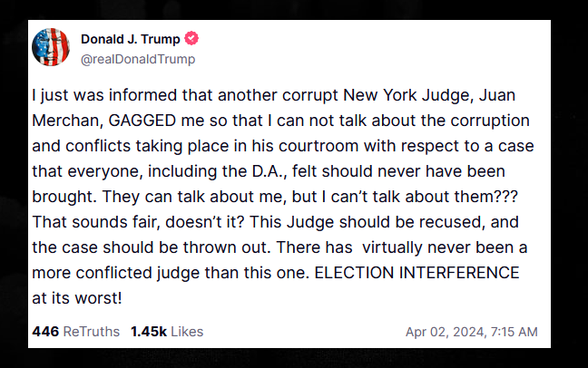This screenshot has height=368, width=588.
Task: Click the Likes label
Action: tap(187, 332)
